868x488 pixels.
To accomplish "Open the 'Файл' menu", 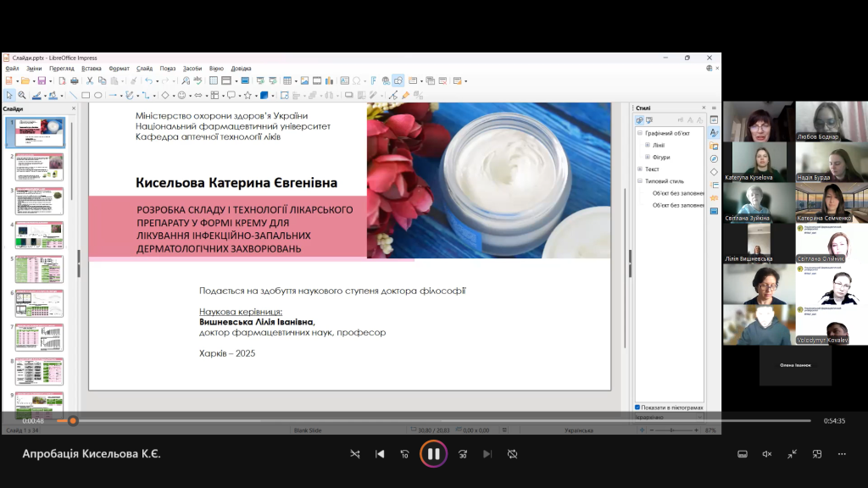I will pos(12,69).
